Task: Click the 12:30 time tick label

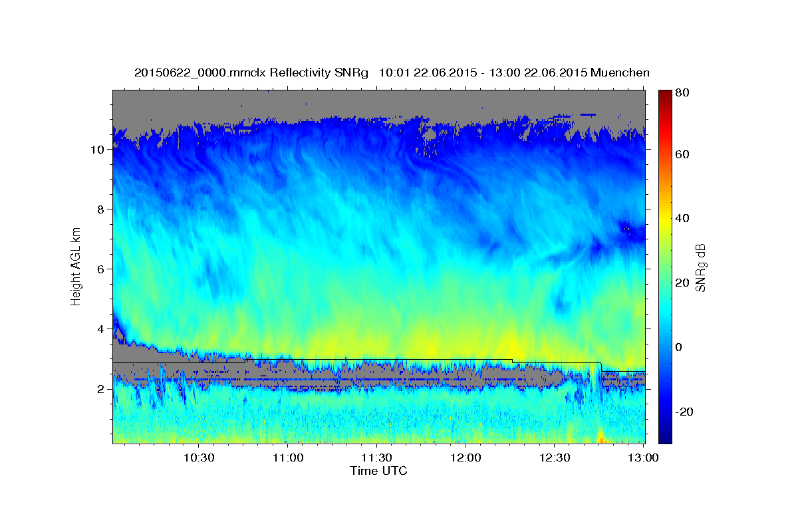Action: (555, 458)
